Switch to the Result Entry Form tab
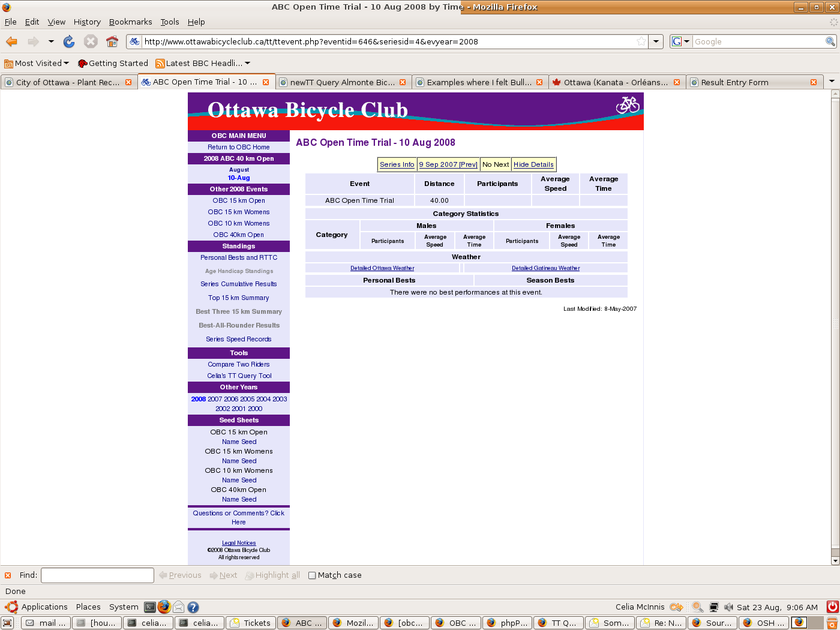This screenshot has height=630, width=840. [x=734, y=82]
